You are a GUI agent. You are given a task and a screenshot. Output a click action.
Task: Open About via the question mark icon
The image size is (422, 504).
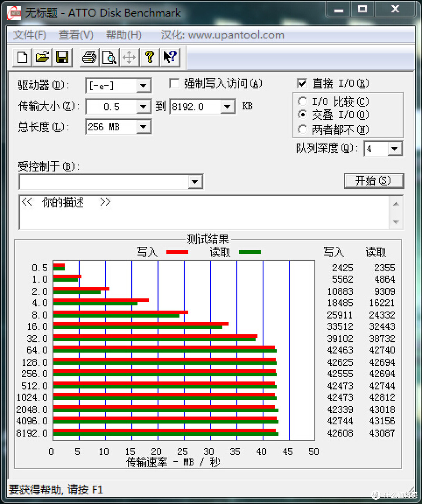point(149,57)
